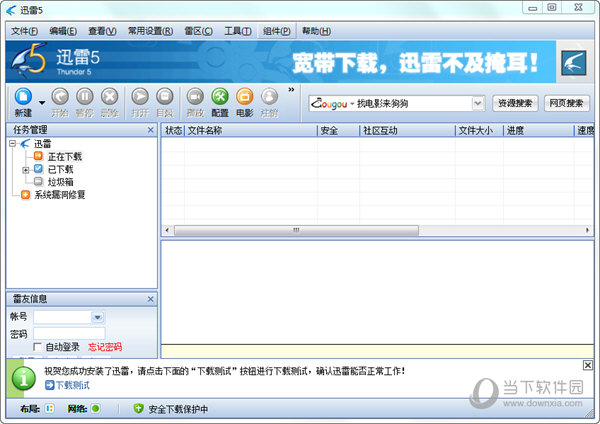Select the 迅雷 root tree item
This screenshot has height=424, width=600.
pos(42,144)
